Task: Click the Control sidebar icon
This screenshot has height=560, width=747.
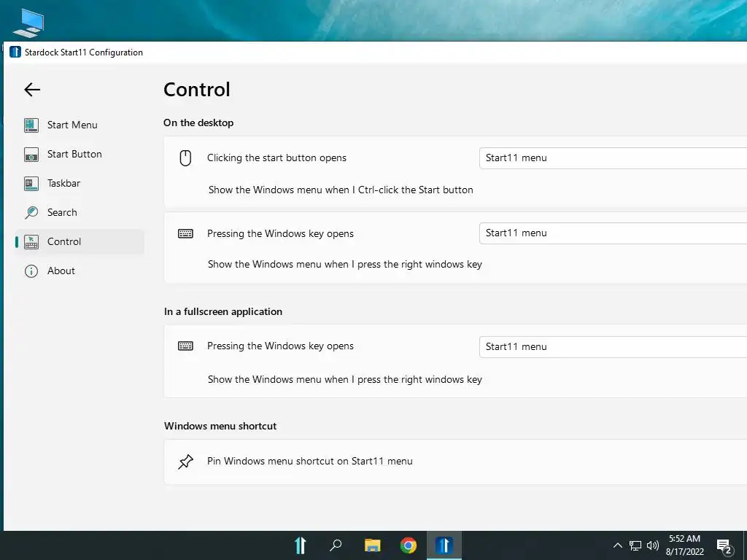Action: click(31, 242)
